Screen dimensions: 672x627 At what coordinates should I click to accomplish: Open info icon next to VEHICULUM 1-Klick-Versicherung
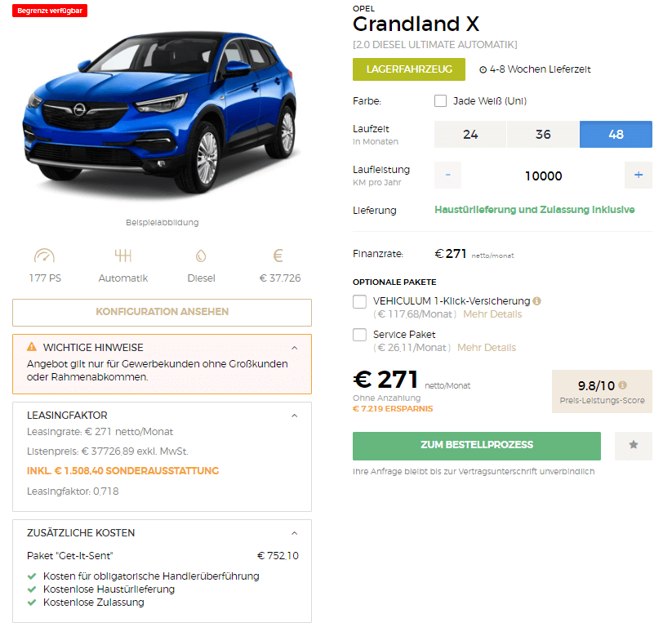coord(536,301)
